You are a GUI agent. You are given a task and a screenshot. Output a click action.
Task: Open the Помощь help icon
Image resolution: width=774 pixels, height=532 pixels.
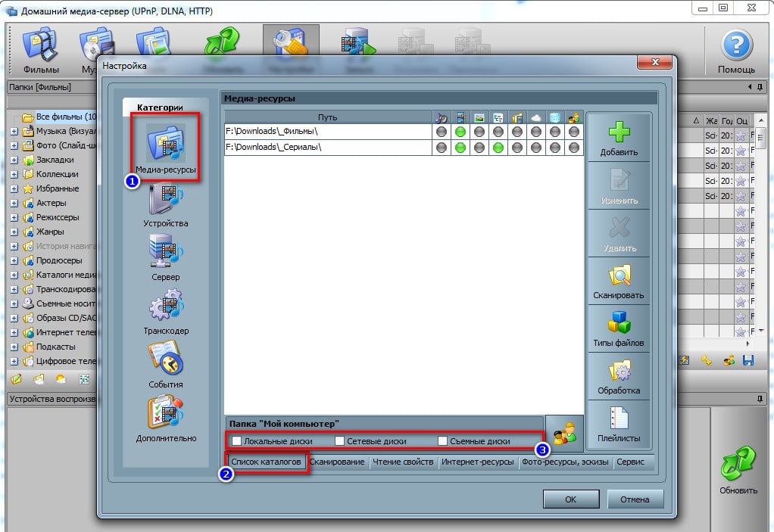tap(735, 45)
